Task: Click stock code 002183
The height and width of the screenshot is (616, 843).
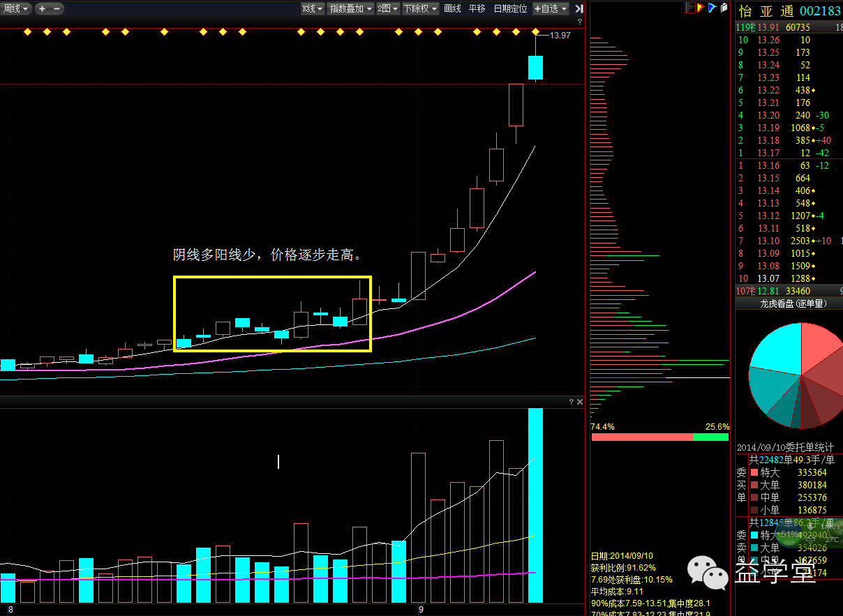Action: point(821,11)
